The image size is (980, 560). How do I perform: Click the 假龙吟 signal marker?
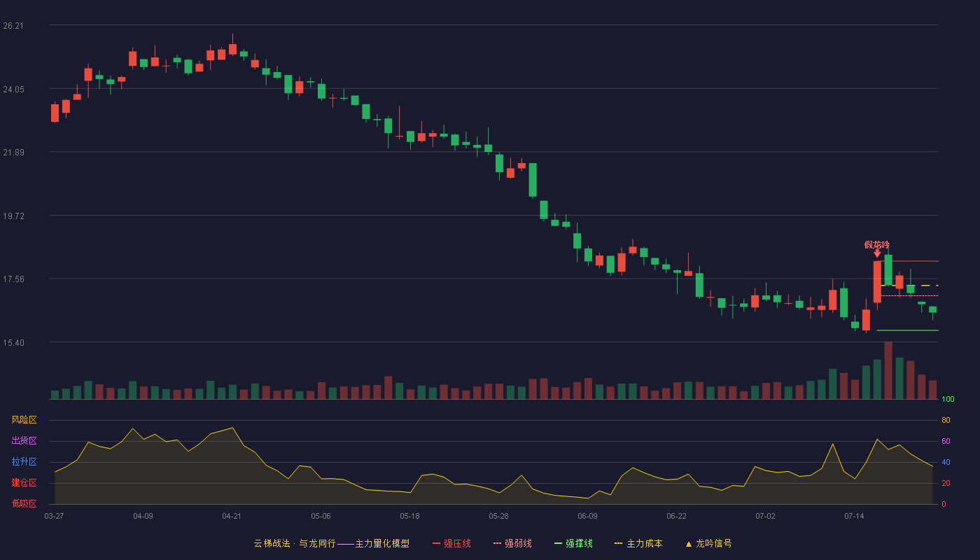(x=877, y=245)
